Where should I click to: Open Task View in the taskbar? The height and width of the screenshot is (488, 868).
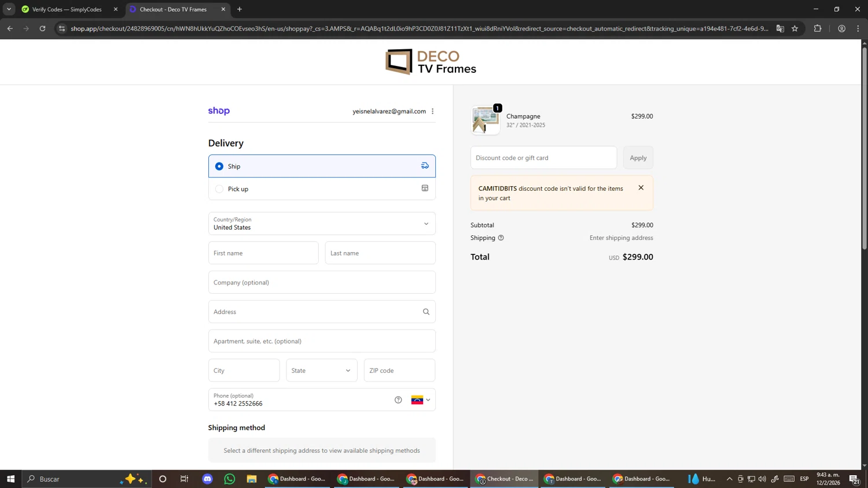point(185,479)
